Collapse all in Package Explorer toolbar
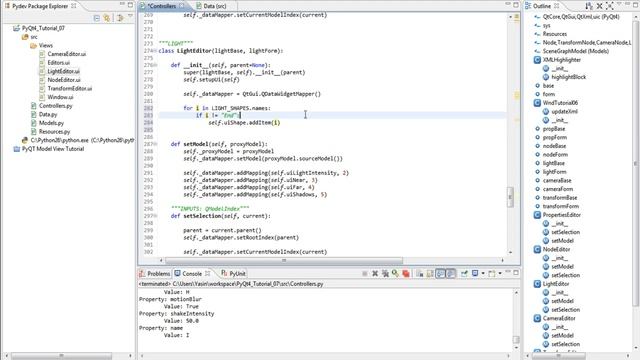 (x=97, y=18)
